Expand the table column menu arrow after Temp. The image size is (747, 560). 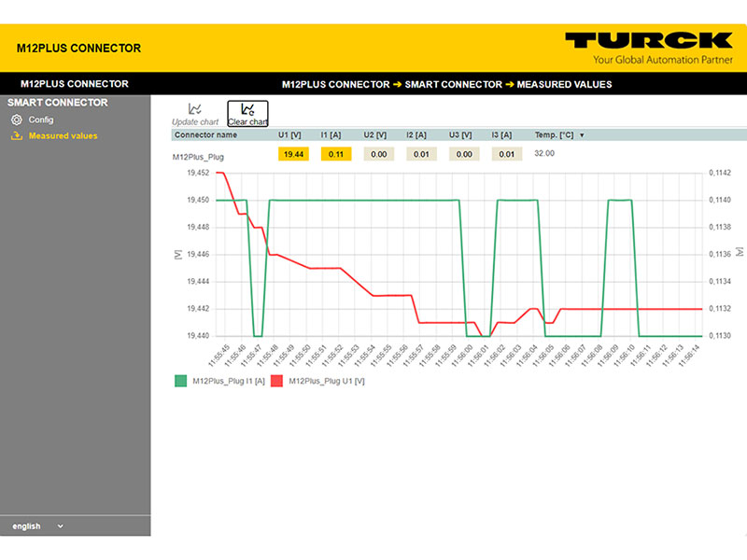(582, 135)
